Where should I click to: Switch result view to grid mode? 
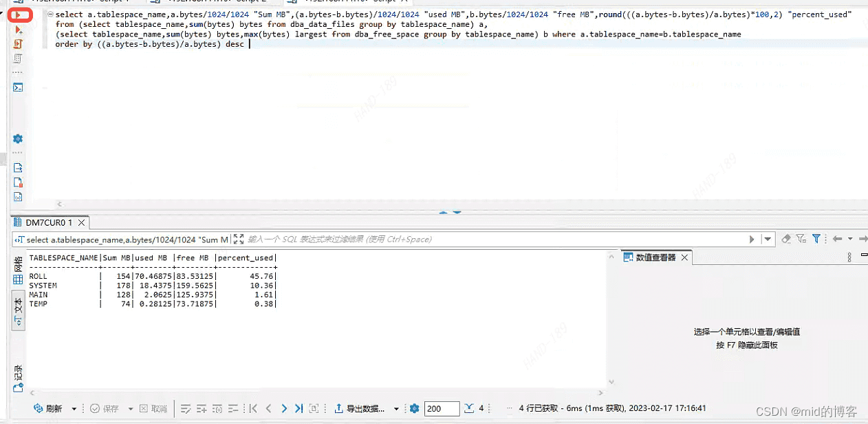[19, 273]
